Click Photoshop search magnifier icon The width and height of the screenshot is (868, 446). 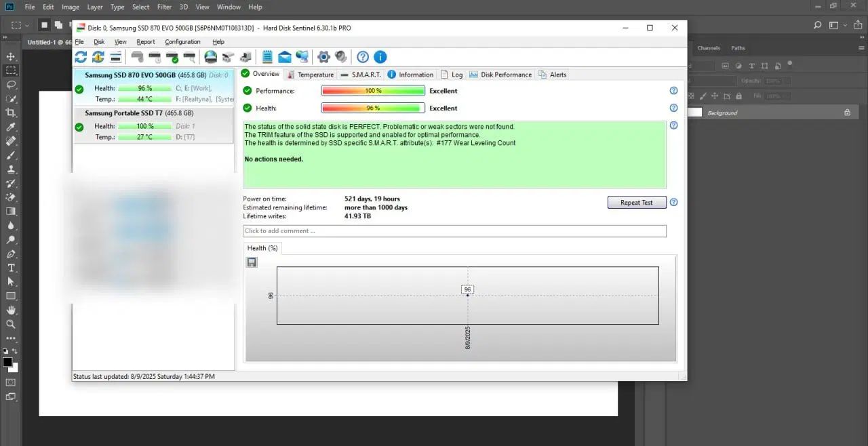coord(817,25)
